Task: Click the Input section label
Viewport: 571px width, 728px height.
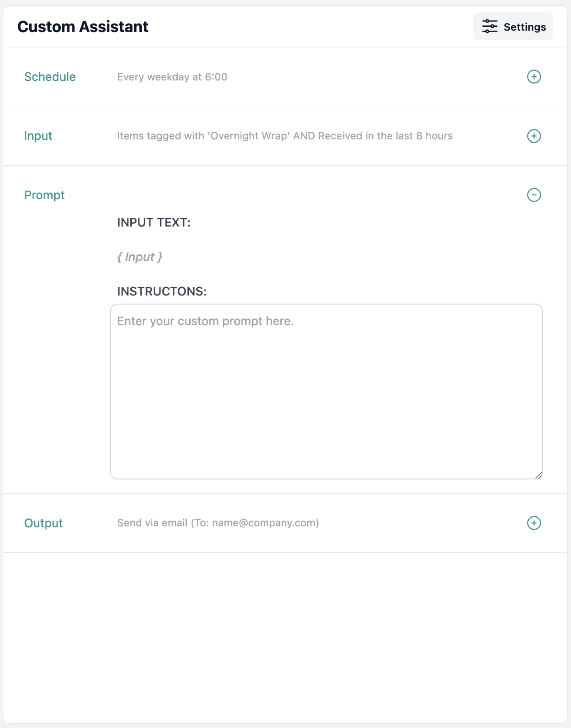Action: point(38,136)
